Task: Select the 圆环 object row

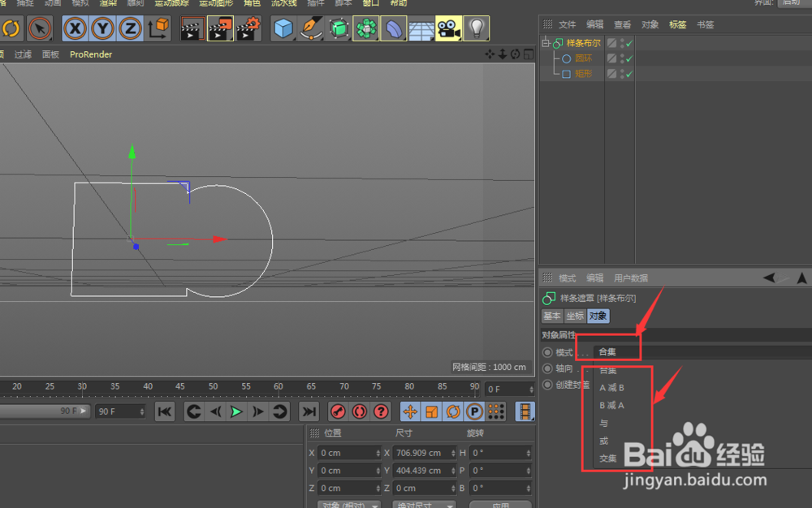Action: 583,58
